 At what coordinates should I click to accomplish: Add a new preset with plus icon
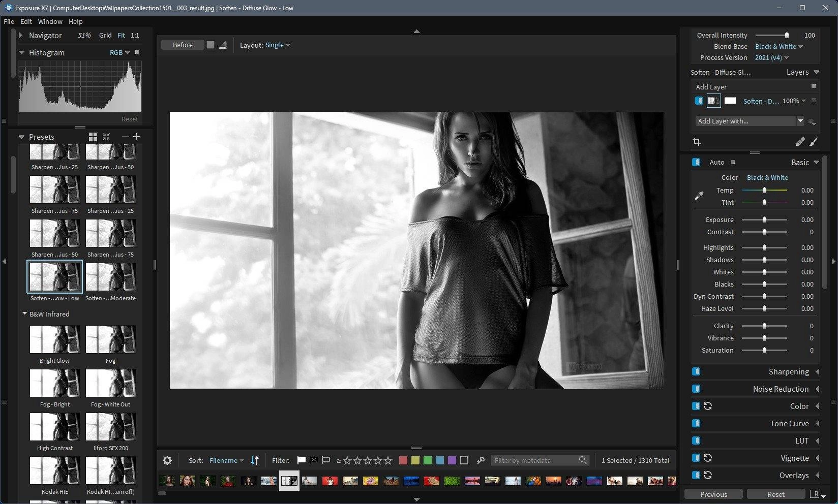coord(137,137)
